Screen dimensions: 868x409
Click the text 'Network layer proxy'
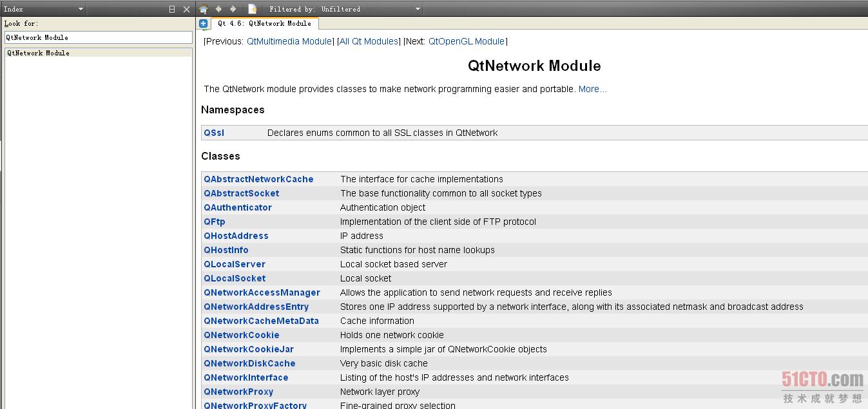point(380,392)
